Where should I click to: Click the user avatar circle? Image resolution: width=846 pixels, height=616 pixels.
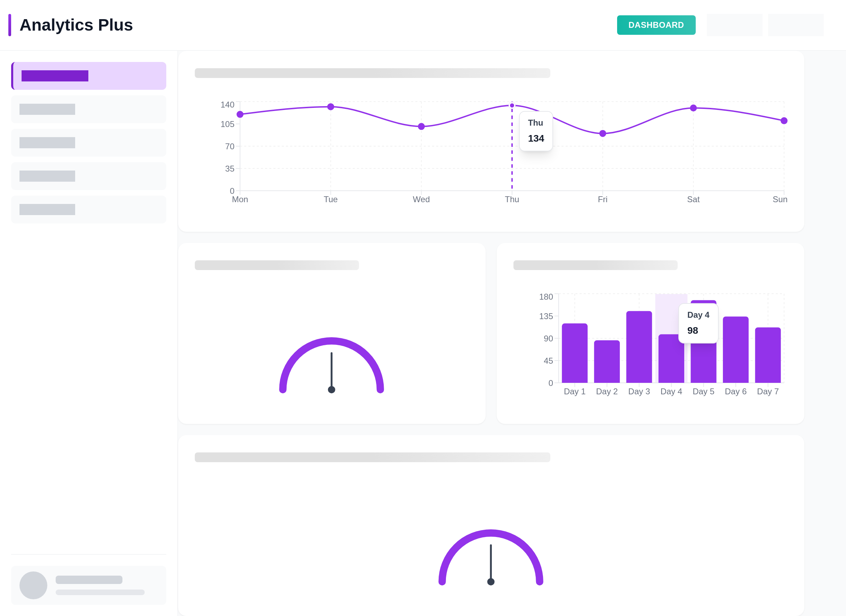coord(33,585)
